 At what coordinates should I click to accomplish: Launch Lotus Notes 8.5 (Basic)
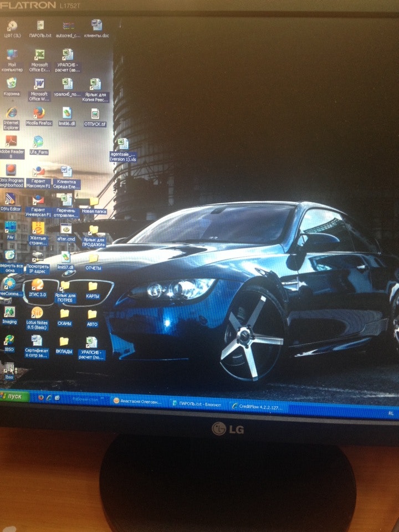37,319
